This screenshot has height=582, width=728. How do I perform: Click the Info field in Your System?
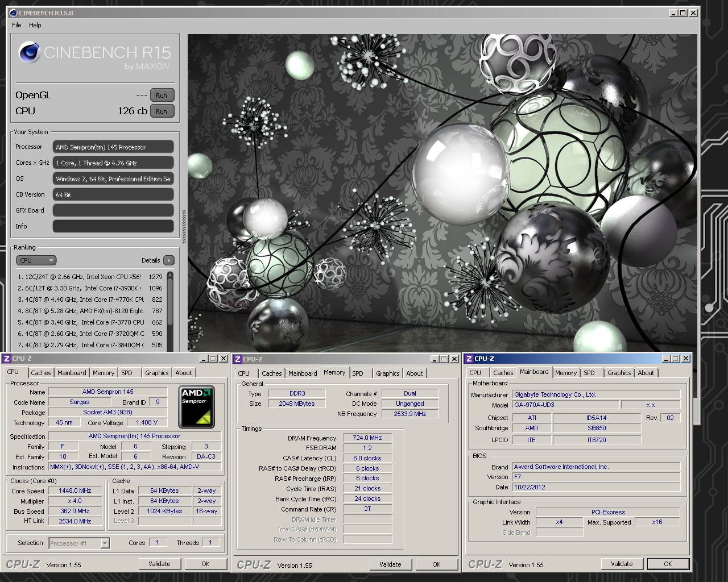(113, 226)
